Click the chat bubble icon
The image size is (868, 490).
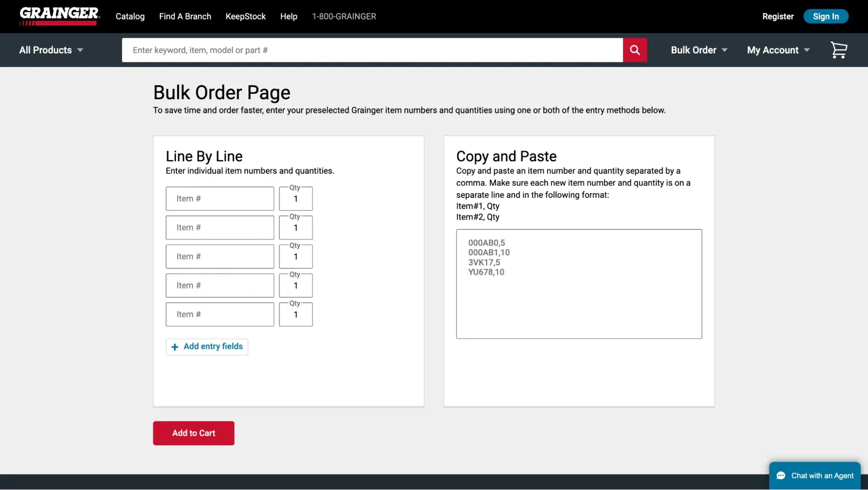tap(781, 476)
